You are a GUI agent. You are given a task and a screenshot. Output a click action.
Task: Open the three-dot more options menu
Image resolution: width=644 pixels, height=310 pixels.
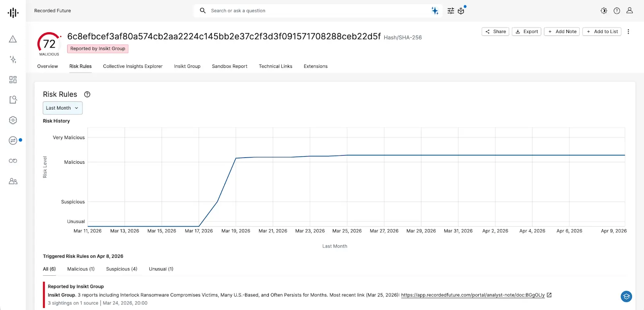628,31
